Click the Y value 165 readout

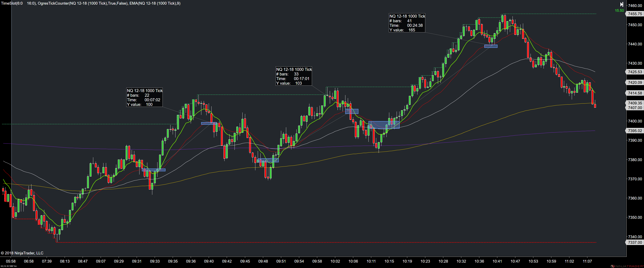[402, 30]
